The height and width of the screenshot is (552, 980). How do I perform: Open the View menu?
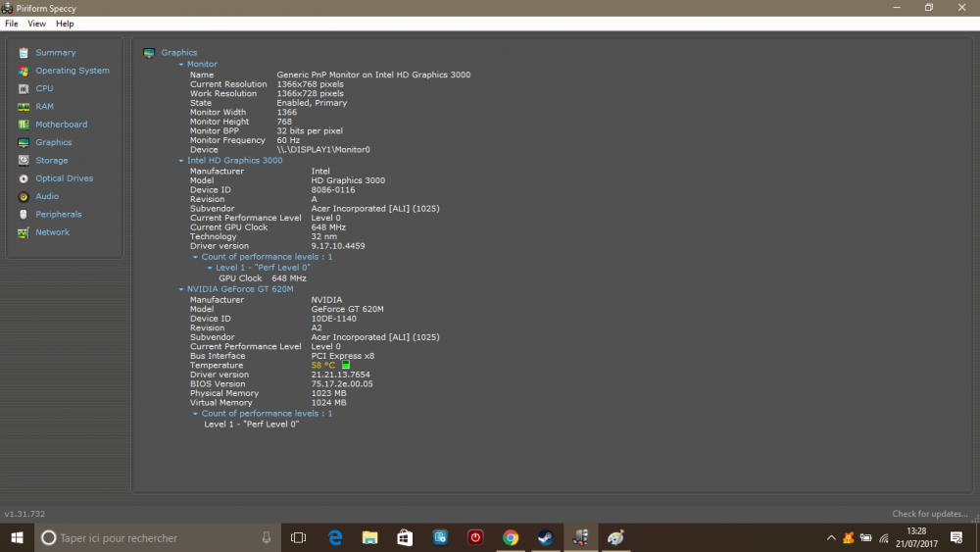(x=36, y=24)
